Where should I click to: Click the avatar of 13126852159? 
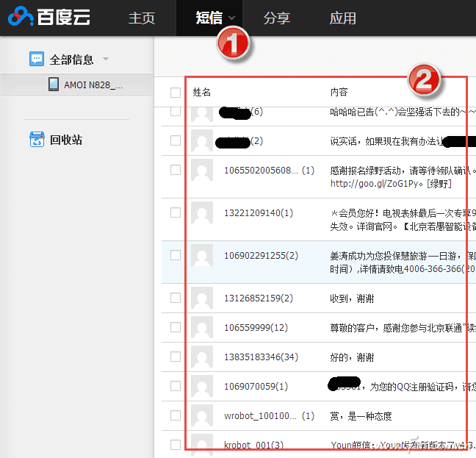tap(202, 298)
